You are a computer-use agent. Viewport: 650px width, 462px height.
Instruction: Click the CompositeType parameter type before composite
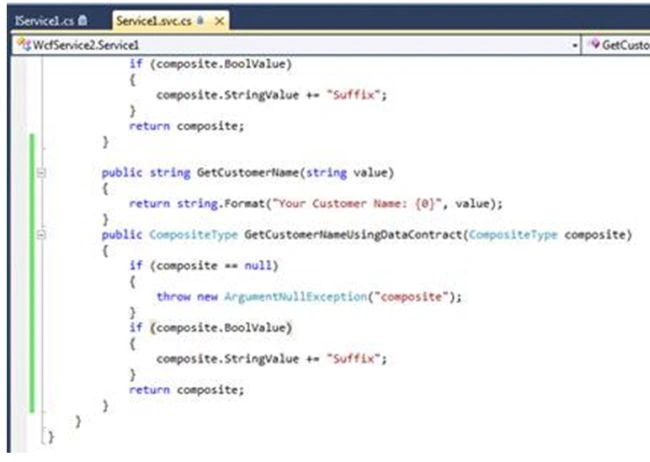[513, 235]
